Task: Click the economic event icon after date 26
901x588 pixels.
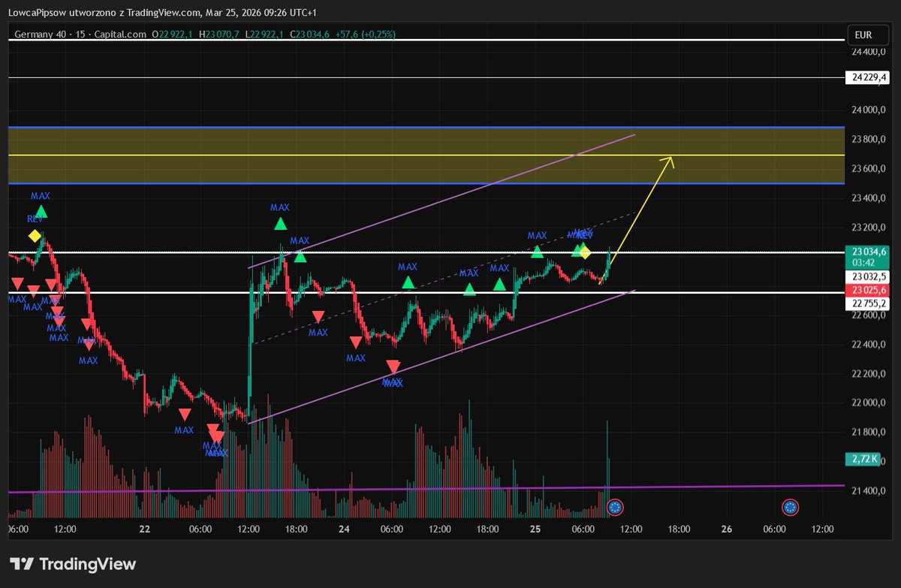Action: [x=790, y=508]
